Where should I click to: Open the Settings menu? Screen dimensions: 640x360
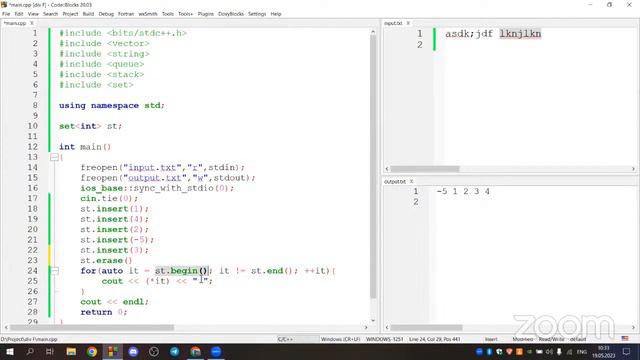point(257,14)
